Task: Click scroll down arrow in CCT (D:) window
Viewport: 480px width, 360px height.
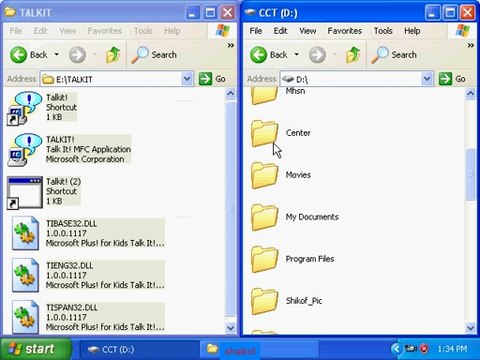Action: [470, 328]
